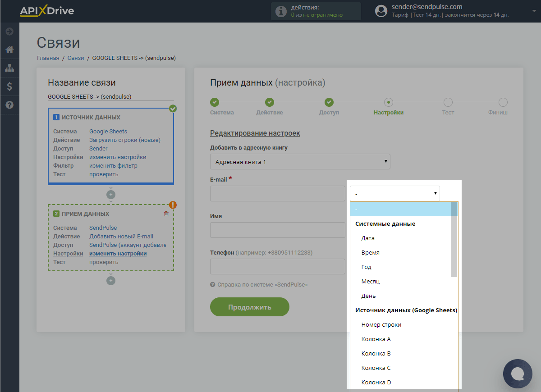Click проверить in ПРИЕМ ДАННЫХ block
The height and width of the screenshot is (392, 541).
(104, 262)
